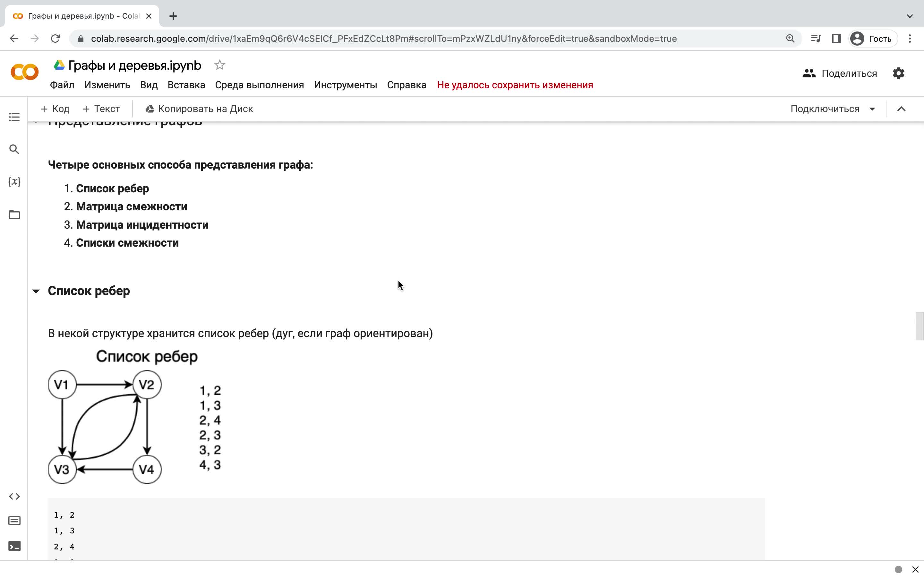The width and height of the screenshot is (924, 578).
Task: Click the Подключиться button
Action: [x=825, y=109]
